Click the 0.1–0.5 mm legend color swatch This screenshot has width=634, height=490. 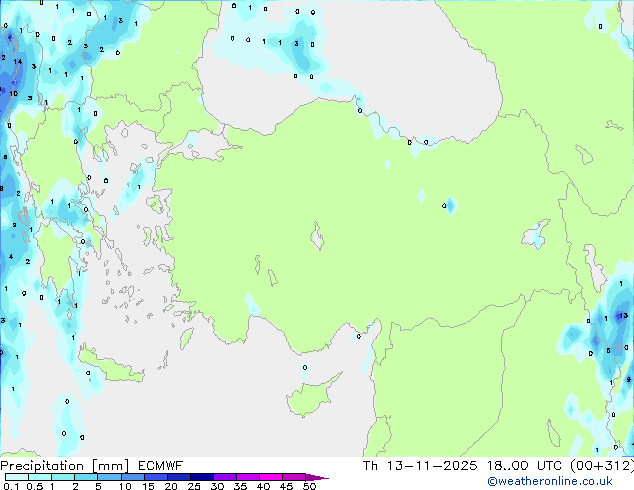click(17, 477)
